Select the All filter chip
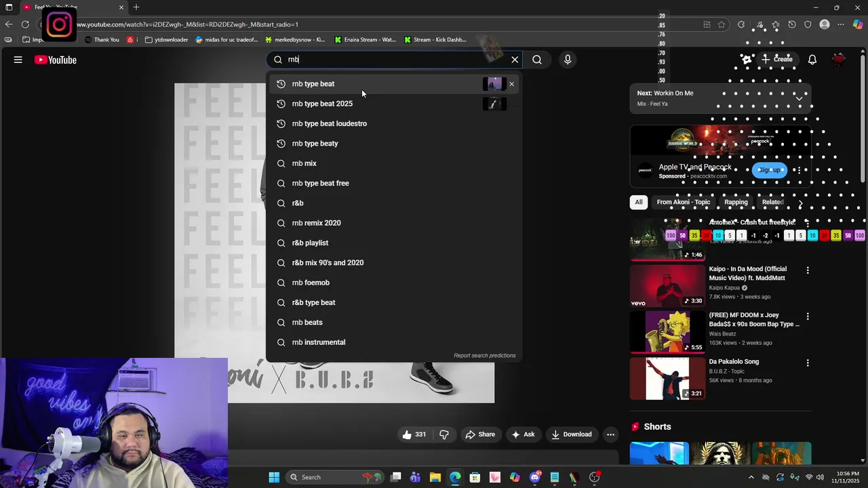This screenshot has width=868, height=488. pos(639,202)
